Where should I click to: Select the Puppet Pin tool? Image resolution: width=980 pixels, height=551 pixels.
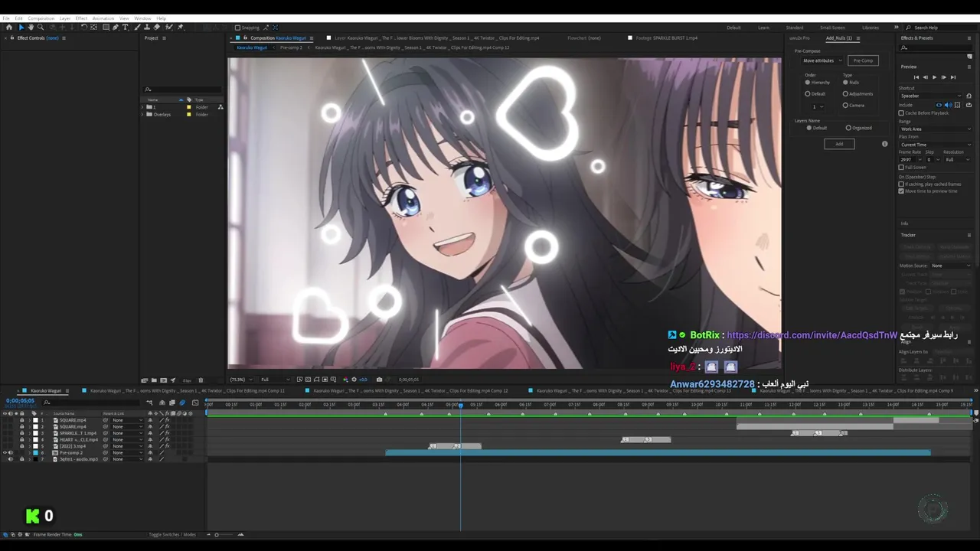[x=181, y=28]
